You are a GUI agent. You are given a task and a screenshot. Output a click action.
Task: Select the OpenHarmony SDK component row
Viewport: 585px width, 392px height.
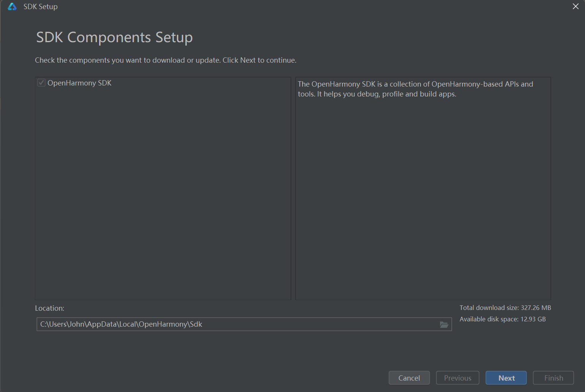pyautogui.click(x=163, y=83)
